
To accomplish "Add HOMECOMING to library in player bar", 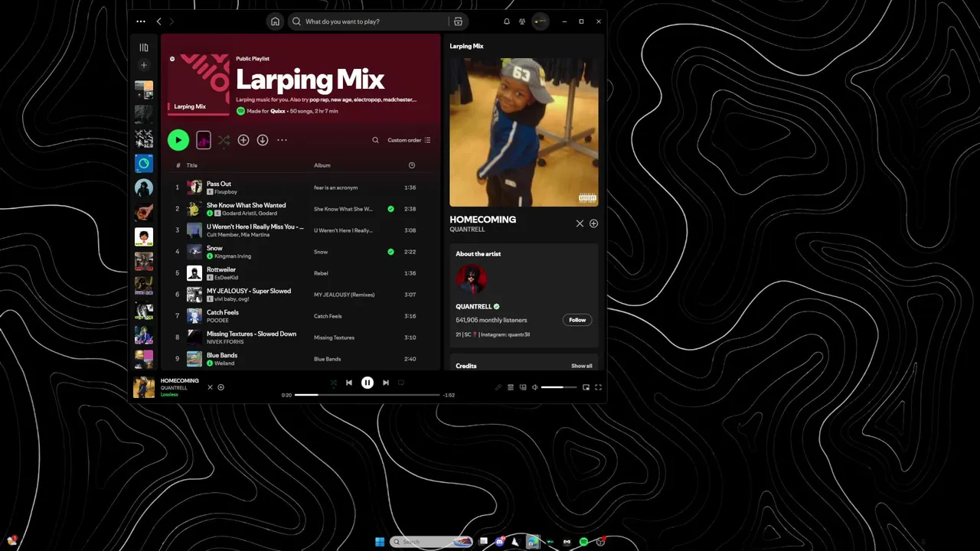I will point(220,387).
